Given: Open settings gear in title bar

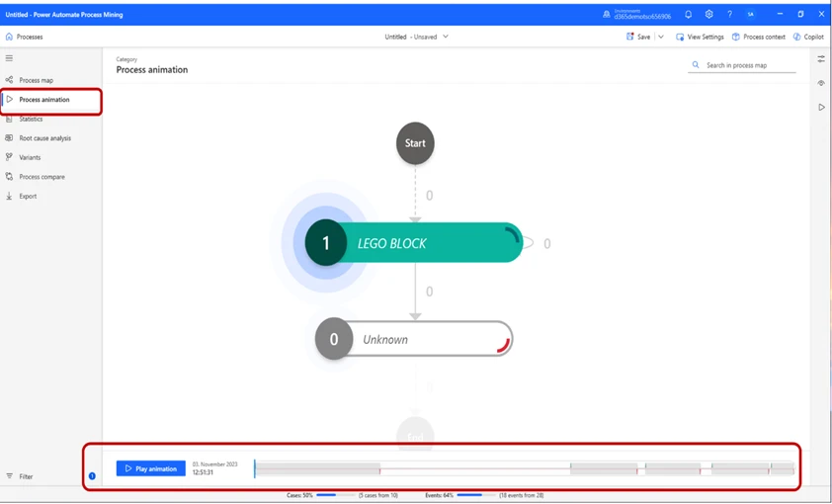Looking at the screenshot, I should [708, 14].
